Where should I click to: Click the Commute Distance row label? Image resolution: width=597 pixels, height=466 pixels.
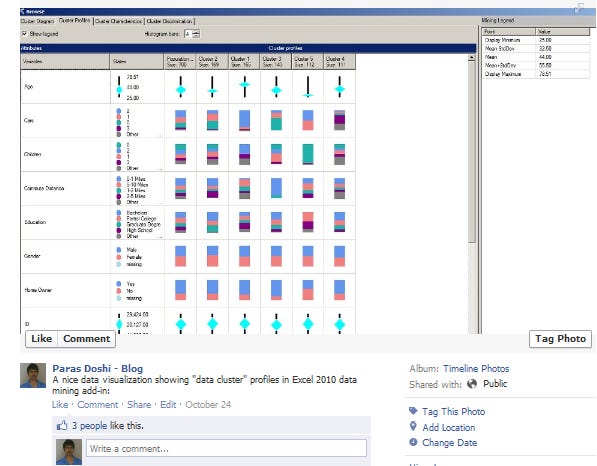tap(44, 188)
